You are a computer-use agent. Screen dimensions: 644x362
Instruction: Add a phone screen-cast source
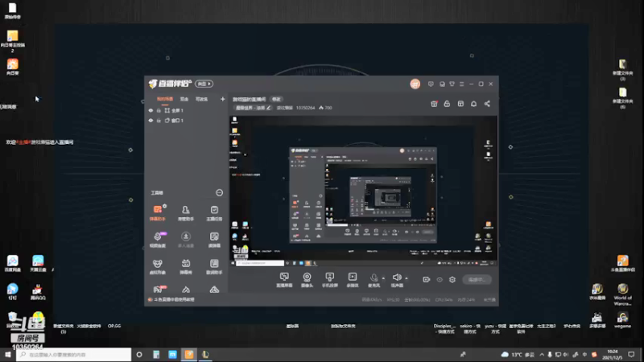click(x=329, y=280)
